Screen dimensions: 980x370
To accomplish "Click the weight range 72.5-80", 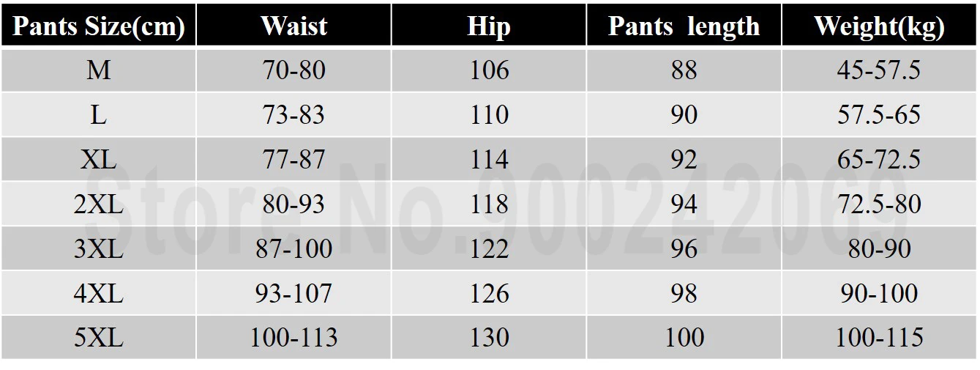I will click(x=879, y=204).
